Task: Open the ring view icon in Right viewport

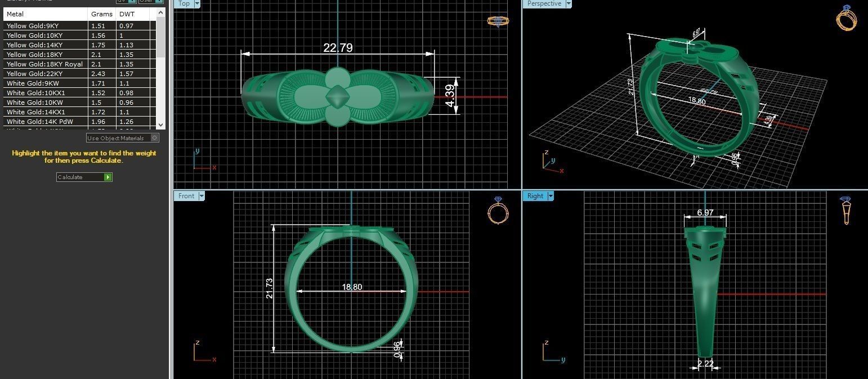Action: click(x=845, y=211)
